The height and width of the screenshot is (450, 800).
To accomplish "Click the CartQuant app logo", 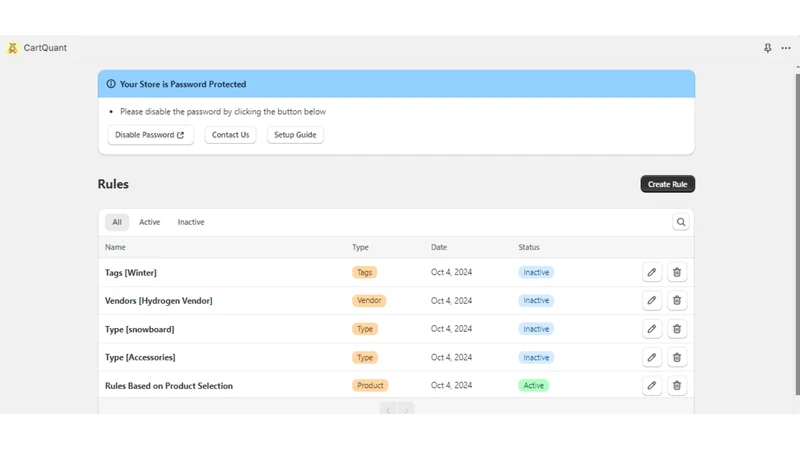I will [x=12, y=48].
